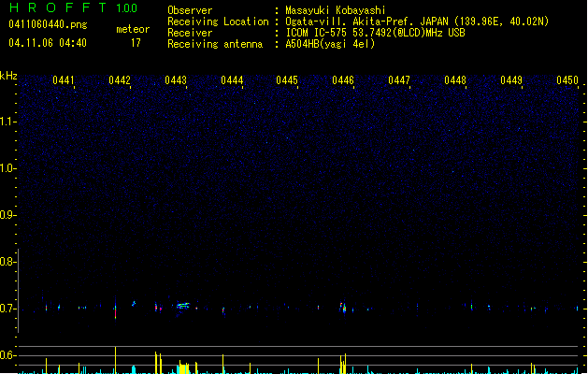The image size is (588, 374).
Task: Click the long cyan echo near 0443
Action: coord(183,306)
